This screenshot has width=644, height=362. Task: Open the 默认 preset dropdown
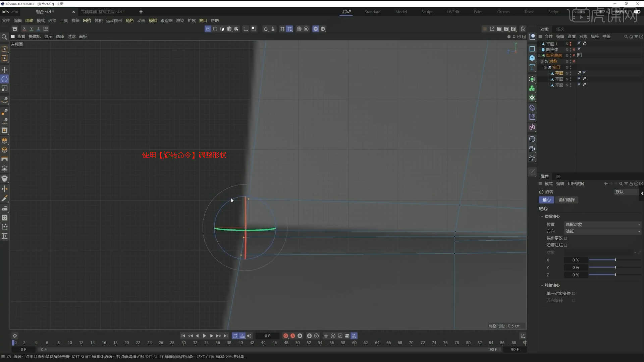click(x=626, y=192)
